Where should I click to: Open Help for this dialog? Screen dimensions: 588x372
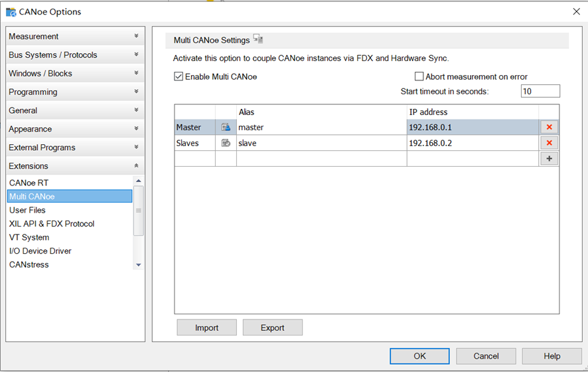[x=552, y=356]
